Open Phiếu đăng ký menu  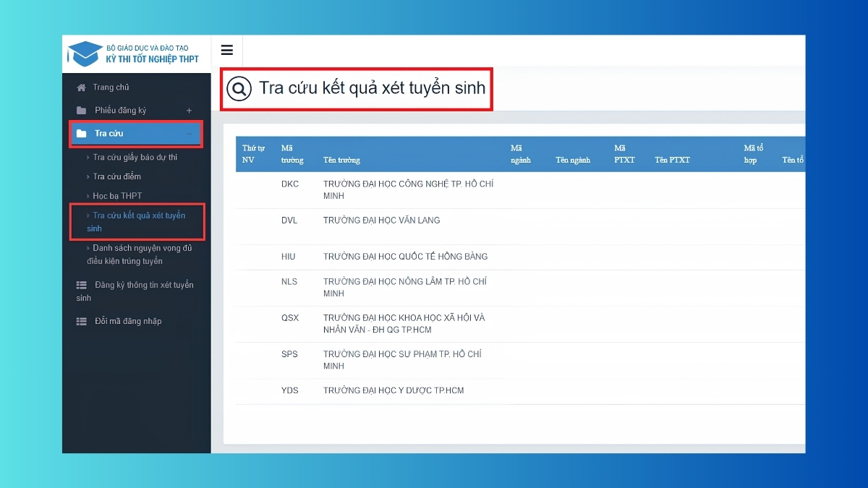pos(120,111)
